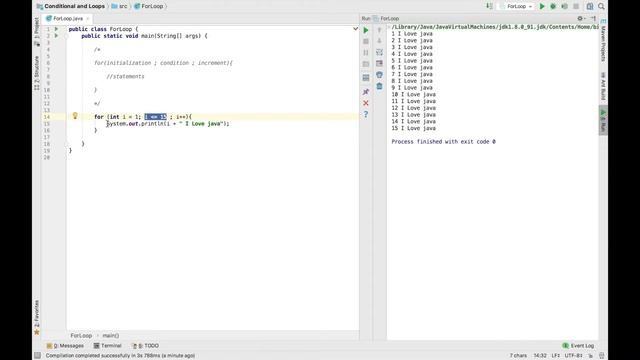Click the dump threads icon in Run panel
640x360 pixels.
[366, 64]
